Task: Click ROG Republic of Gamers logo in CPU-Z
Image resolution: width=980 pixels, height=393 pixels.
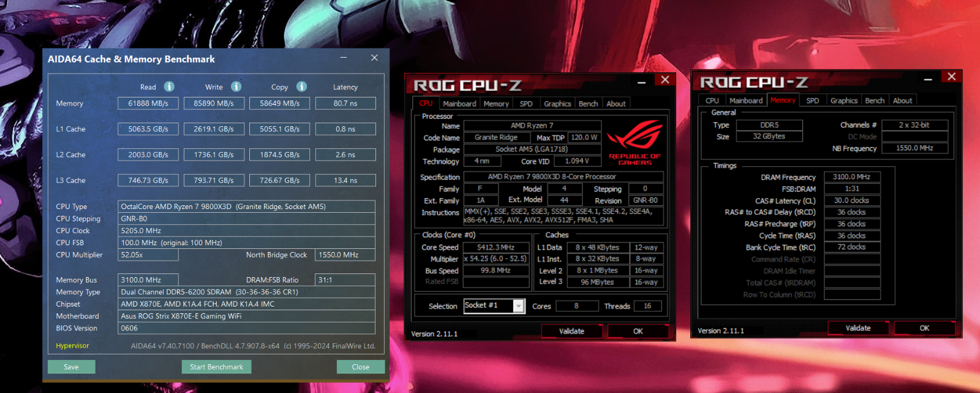Action: point(635,142)
